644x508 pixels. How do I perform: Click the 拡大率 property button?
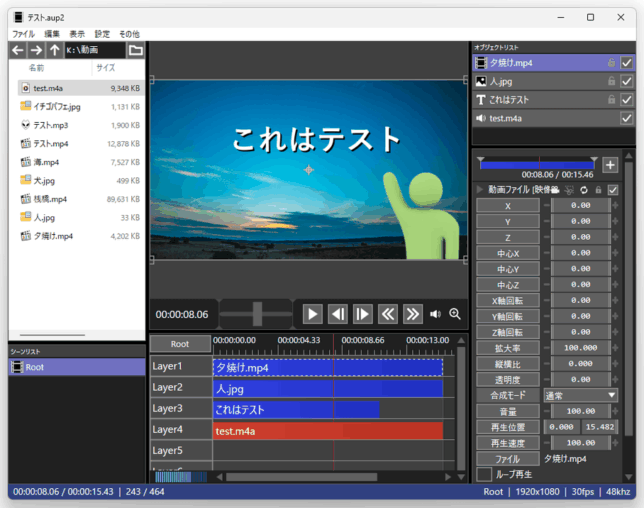(x=508, y=346)
